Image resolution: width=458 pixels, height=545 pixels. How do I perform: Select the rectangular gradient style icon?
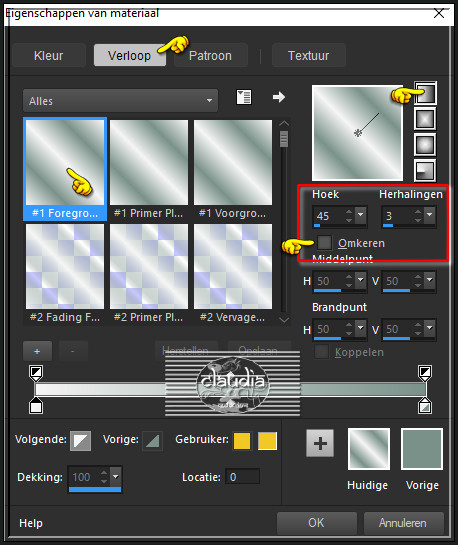(425, 119)
